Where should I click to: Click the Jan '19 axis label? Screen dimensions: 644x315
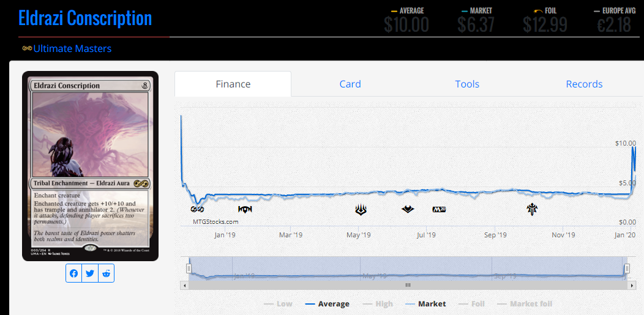(x=225, y=235)
